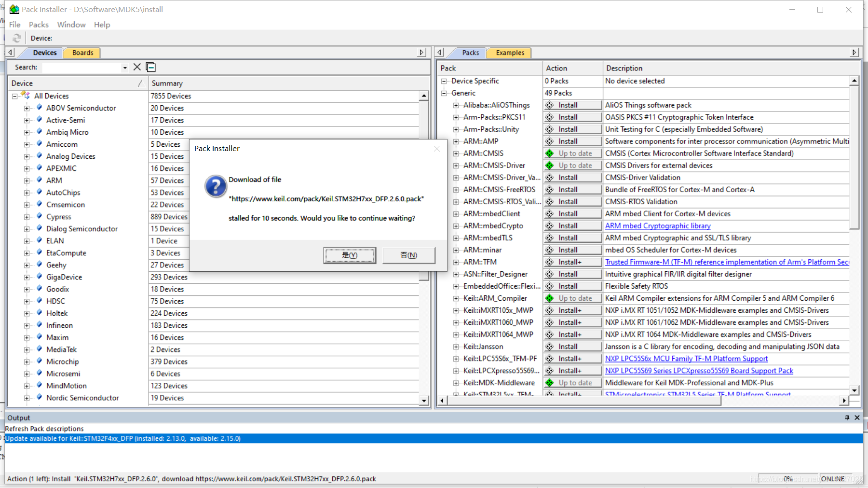Click No (否) in the download dialog
The height and width of the screenshot is (488, 868).
tap(409, 255)
